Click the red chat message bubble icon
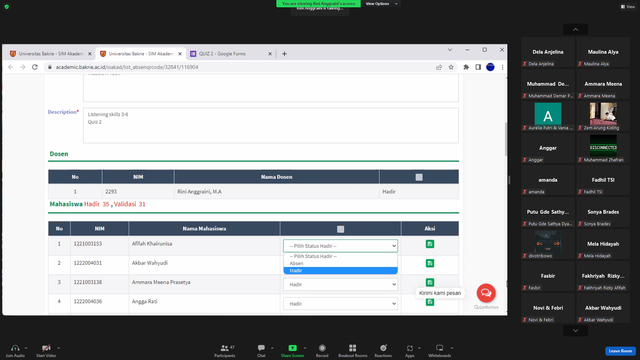The width and height of the screenshot is (640, 360). (486, 293)
